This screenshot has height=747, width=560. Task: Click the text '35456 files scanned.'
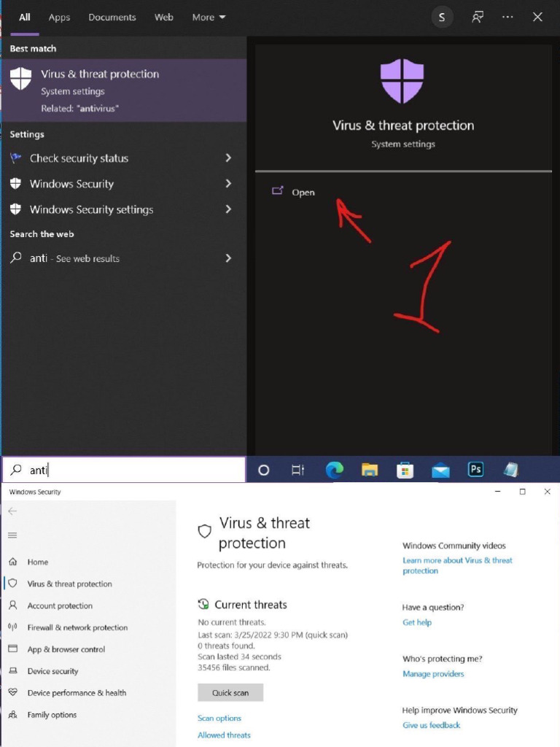(234, 667)
